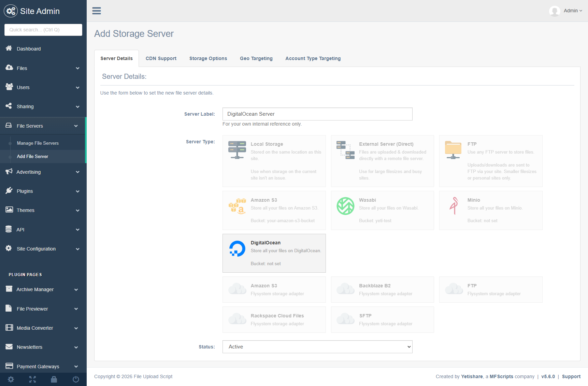Click the fullscreen expand icon in sidebar footer

(32, 379)
